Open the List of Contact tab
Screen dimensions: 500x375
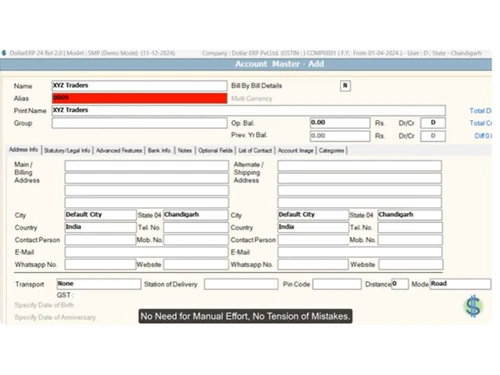tap(255, 150)
